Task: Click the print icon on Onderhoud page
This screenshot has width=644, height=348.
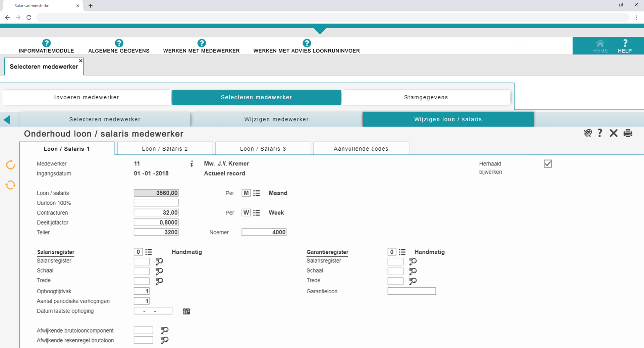Action: tap(628, 133)
